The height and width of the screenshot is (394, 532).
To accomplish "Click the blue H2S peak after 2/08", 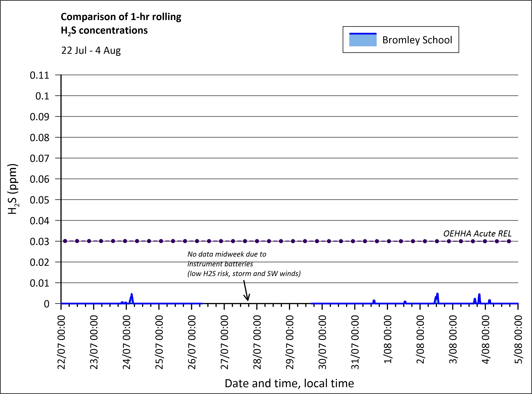I will click(437, 294).
